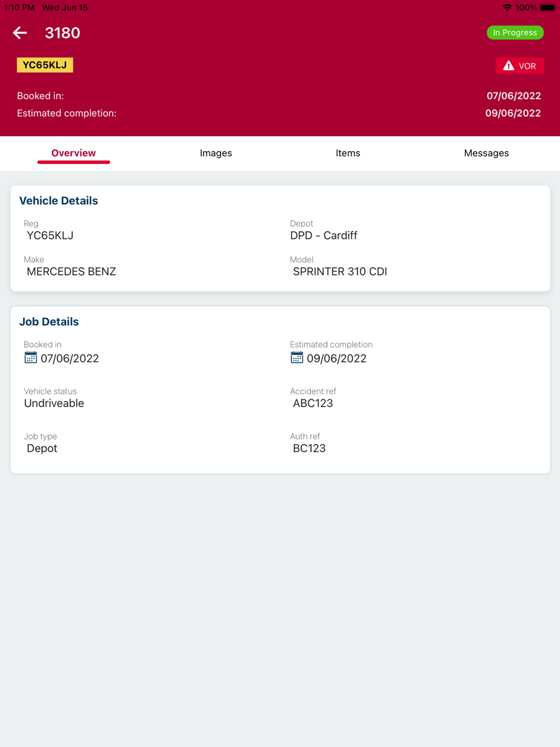Tap the status bar date Wed Jun 15
Screen dimensions: 560x747
coord(65,7)
